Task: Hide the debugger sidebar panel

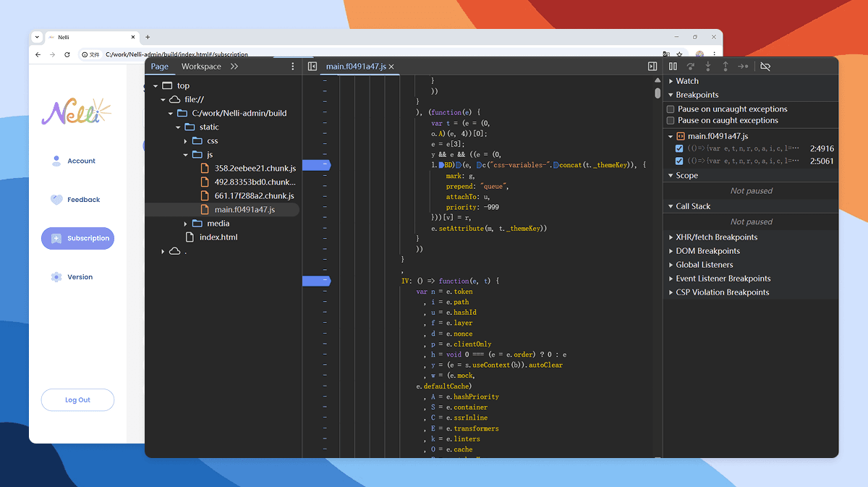Action: pyautogui.click(x=652, y=67)
